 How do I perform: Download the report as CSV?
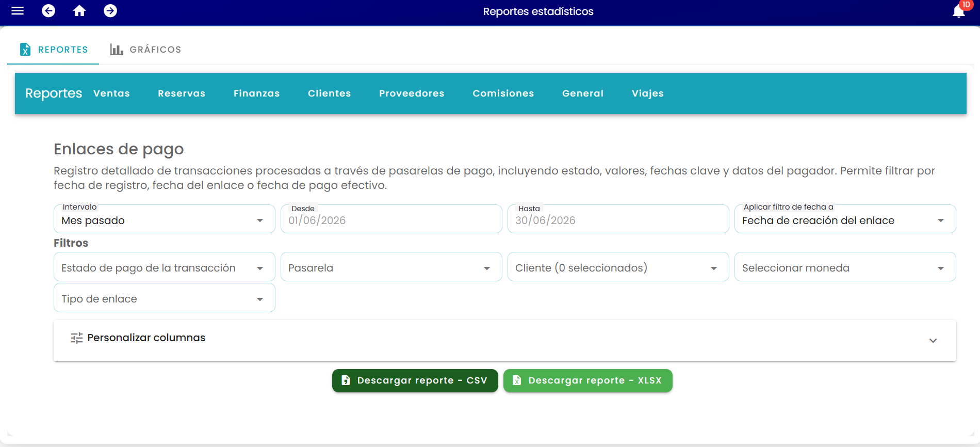(415, 380)
